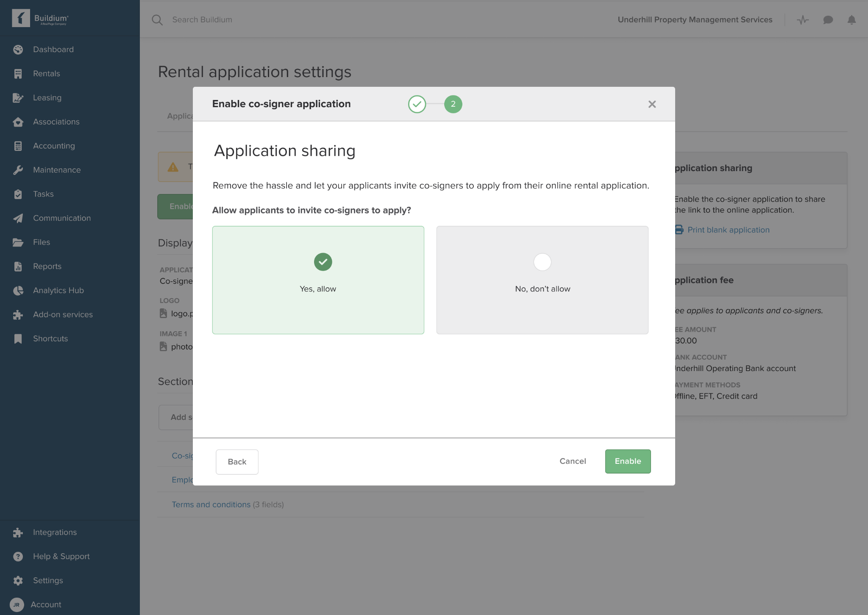Open Settings via the gear icon
The image size is (868, 615).
[x=18, y=580]
